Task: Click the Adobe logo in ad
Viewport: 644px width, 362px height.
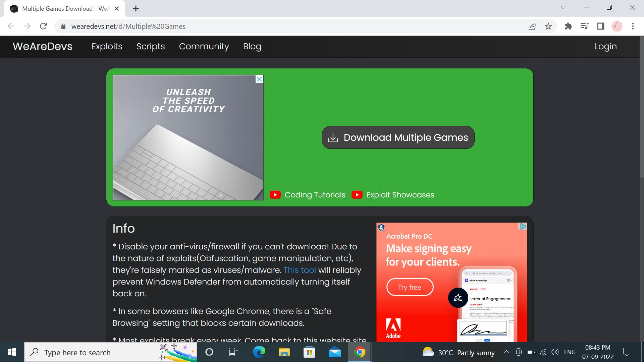Action: (x=393, y=329)
